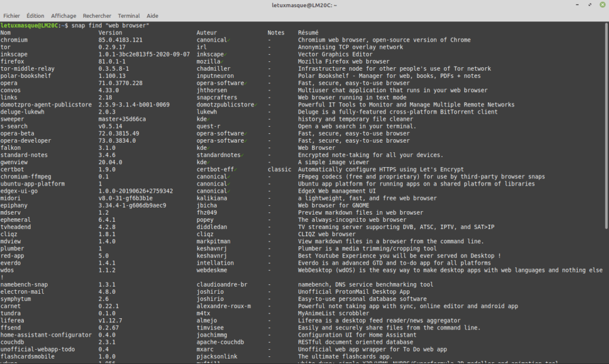The height and width of the screenshot is (364, 609).
Task: Click the verified checkmark beside canonical for chromium
Action: tap(230, 40)
